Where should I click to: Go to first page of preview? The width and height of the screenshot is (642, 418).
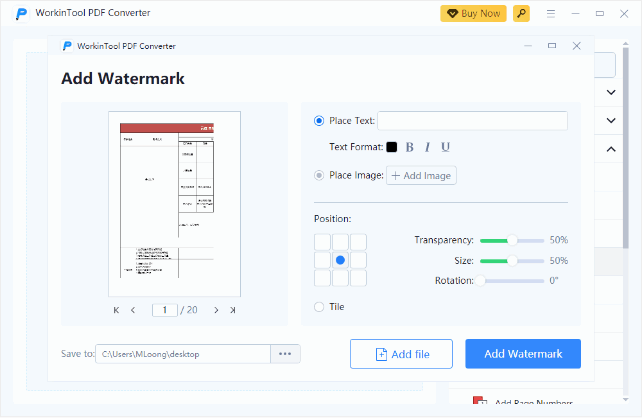tap(116, 310)
